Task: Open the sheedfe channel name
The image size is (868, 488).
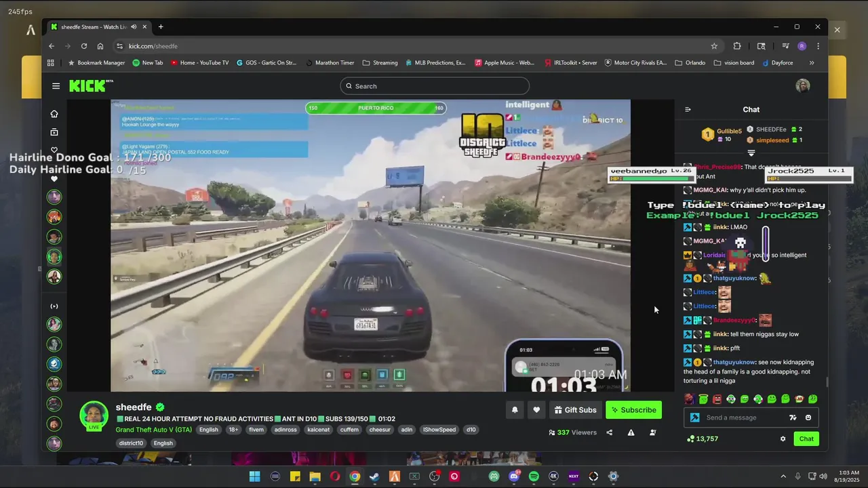Action: click(134, 407)
